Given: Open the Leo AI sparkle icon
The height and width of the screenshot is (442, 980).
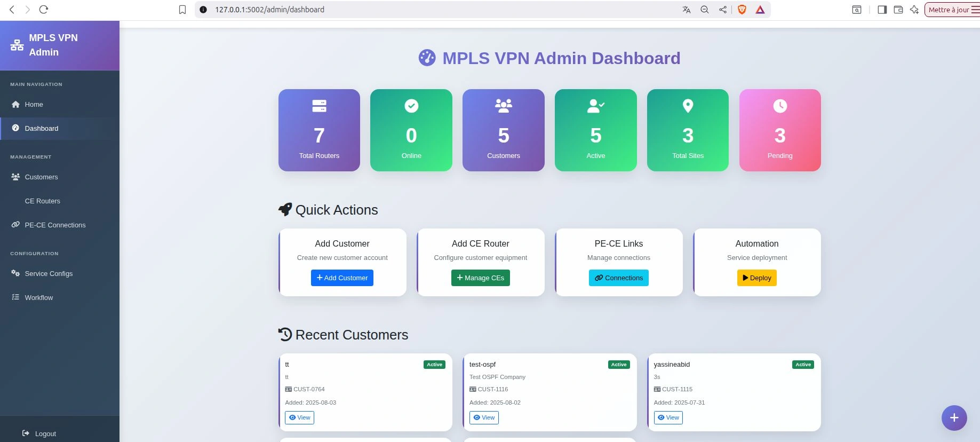Looking at the screenshot, I should 914,10.
